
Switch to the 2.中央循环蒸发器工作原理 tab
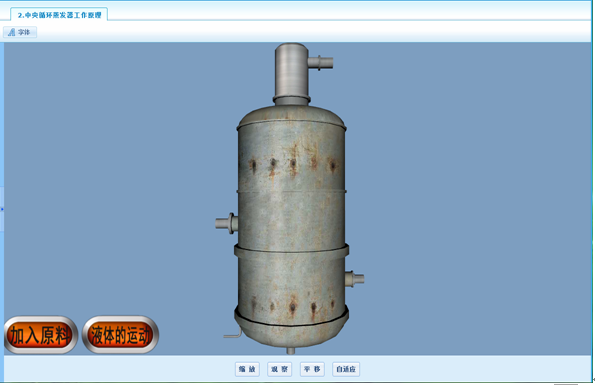click(x=59, y=15)
